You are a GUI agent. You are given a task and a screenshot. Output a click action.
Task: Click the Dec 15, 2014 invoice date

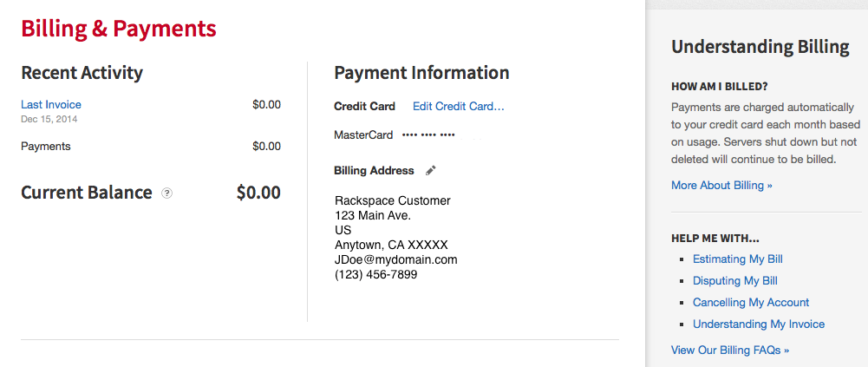[49, 119]
